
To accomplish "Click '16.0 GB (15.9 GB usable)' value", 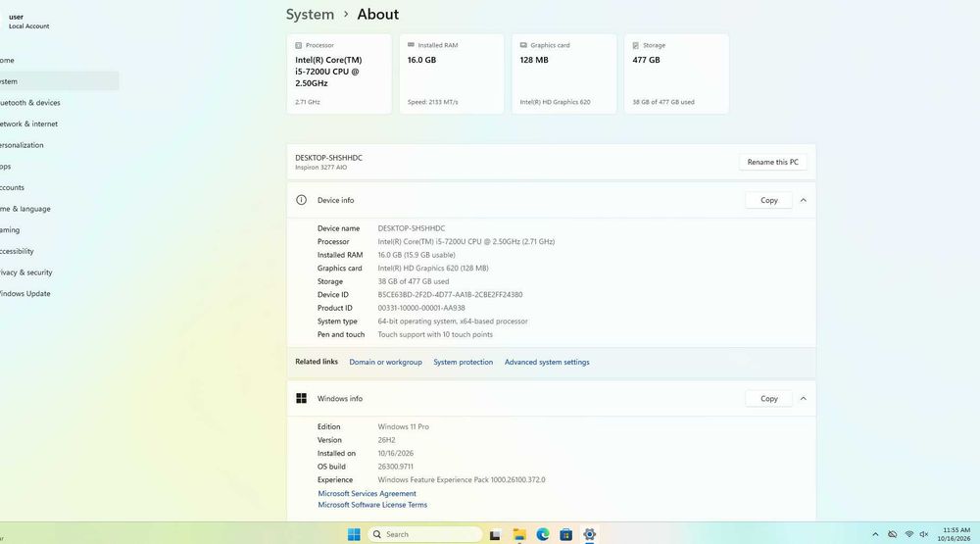I will point(416,255).
